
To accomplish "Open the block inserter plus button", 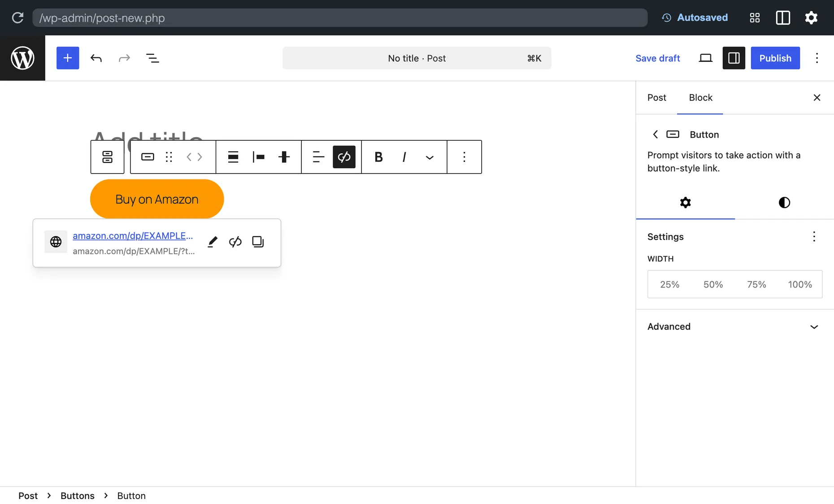I will [68, 58].
